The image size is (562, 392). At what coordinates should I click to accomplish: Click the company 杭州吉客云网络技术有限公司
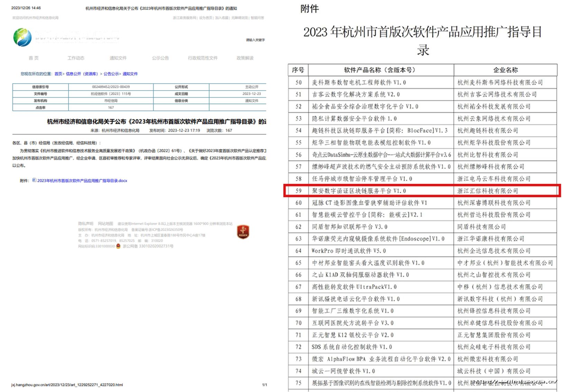click(x=497, y=94)
